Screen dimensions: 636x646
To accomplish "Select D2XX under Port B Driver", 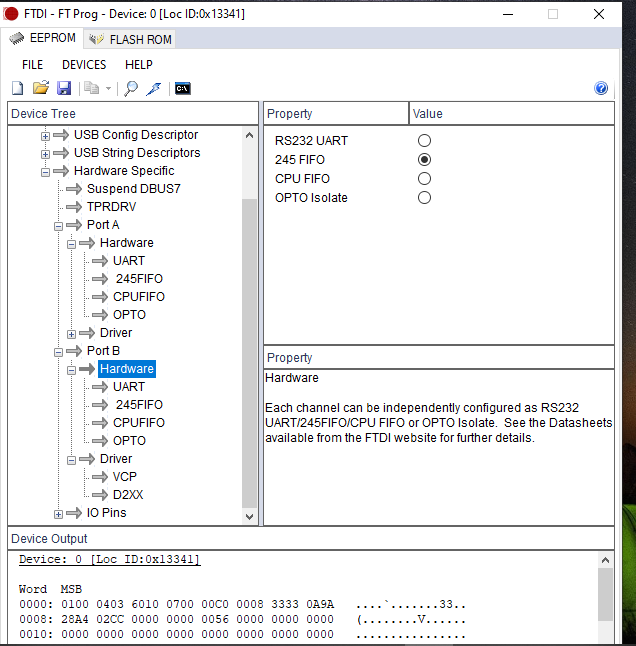I will [x=128, y=495].
